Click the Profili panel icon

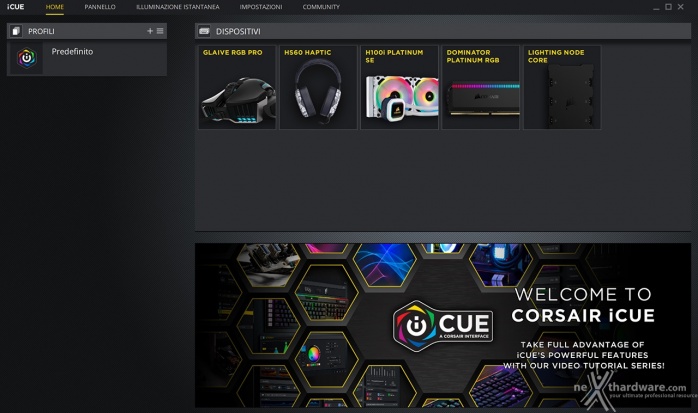tap(16, 31)
